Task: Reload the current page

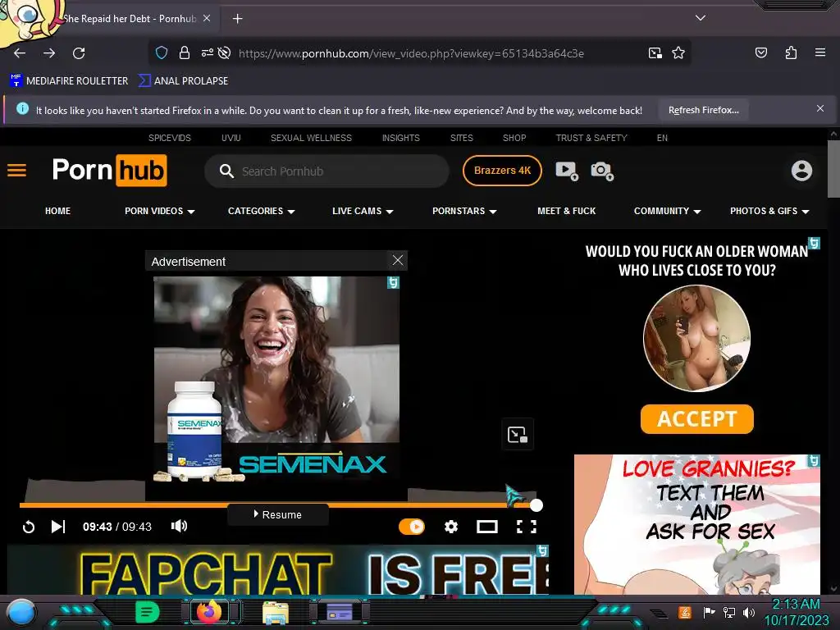Action: click(x=79, y=53)
